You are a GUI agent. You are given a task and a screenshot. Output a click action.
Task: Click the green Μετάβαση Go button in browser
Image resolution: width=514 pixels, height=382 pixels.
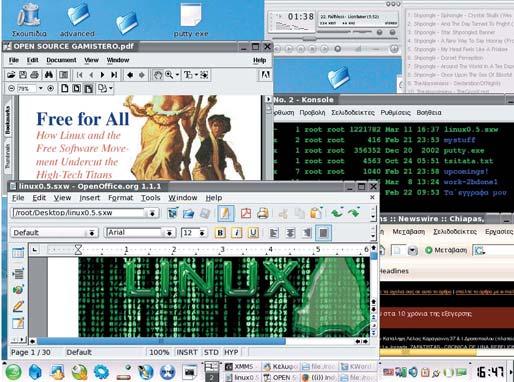[x=446, y=250]
